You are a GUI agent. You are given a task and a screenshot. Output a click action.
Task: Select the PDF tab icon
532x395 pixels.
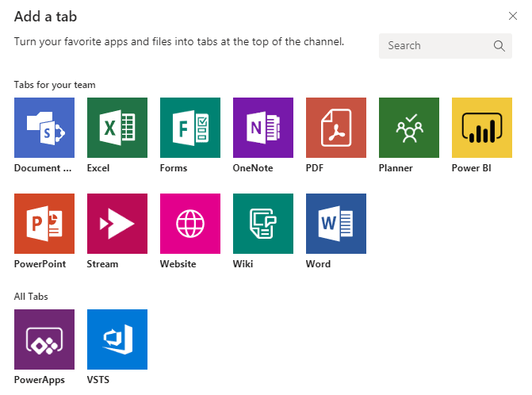click(x=336, y=128)
